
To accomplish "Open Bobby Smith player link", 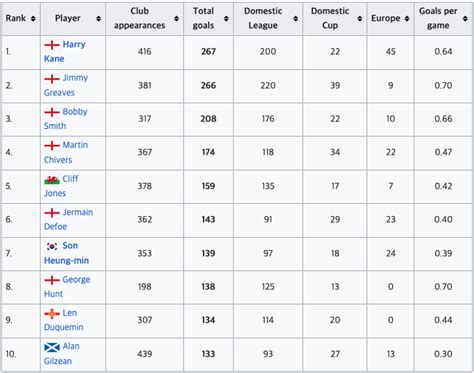I will click(66, 119).
